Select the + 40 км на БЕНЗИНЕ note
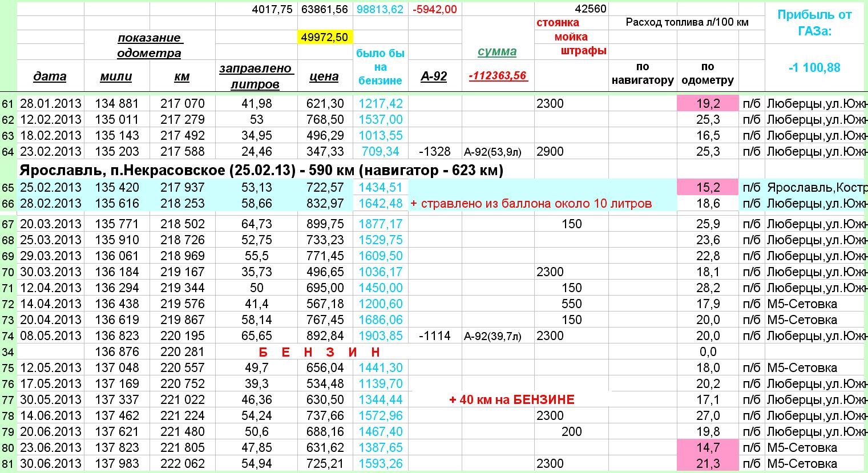Image resolution: width=868 pixels, height=473 pixels. [x=511, y=399]
